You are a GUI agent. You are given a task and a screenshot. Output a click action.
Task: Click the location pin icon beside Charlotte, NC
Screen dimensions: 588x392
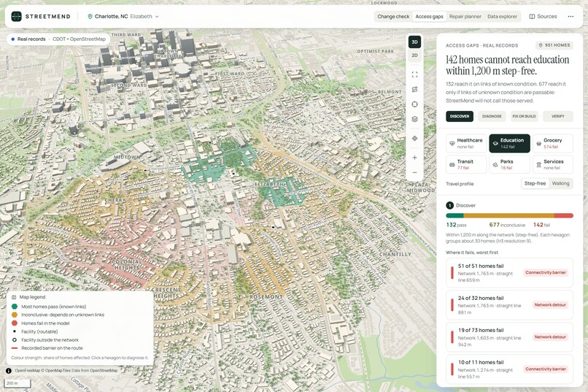click(x=90, y=17)
